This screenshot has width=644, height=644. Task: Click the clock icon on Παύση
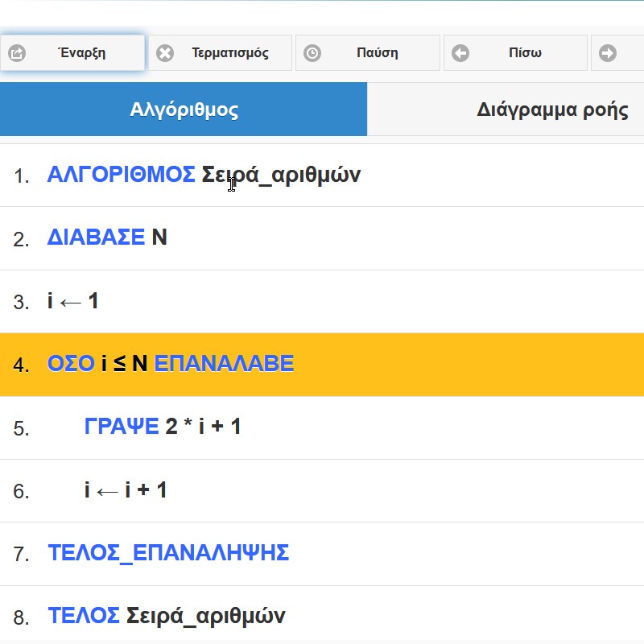312,53
